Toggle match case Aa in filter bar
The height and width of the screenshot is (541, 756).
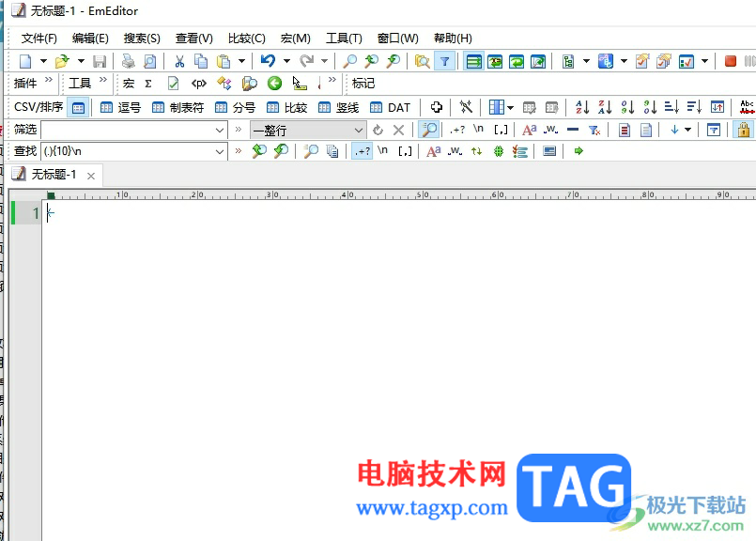point(529,130)
